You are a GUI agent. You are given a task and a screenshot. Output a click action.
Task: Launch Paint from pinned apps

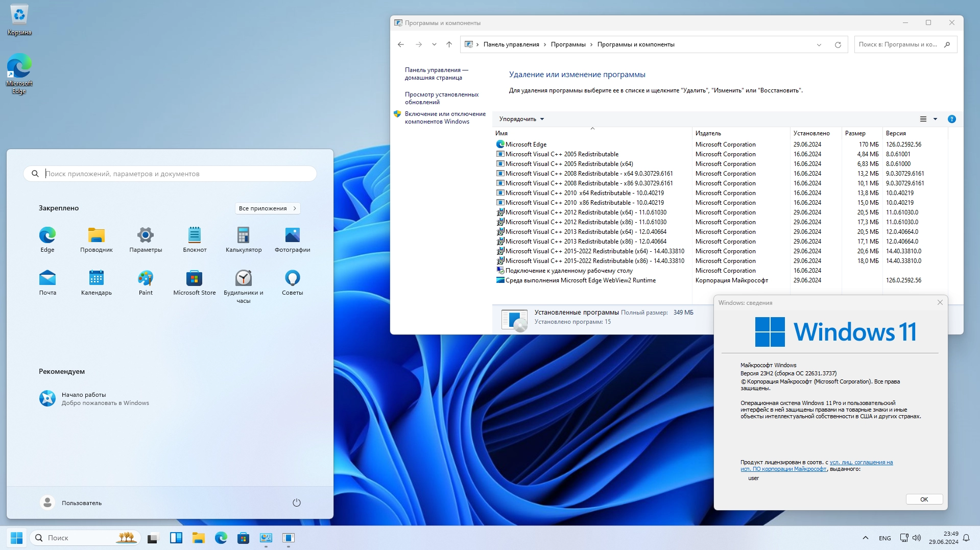click(x=146, y=278)
